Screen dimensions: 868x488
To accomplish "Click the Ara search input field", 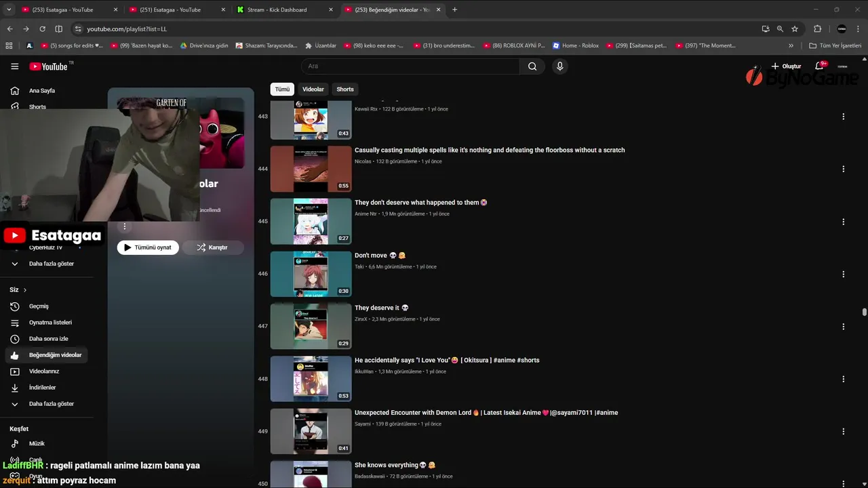I will [410, 66].
